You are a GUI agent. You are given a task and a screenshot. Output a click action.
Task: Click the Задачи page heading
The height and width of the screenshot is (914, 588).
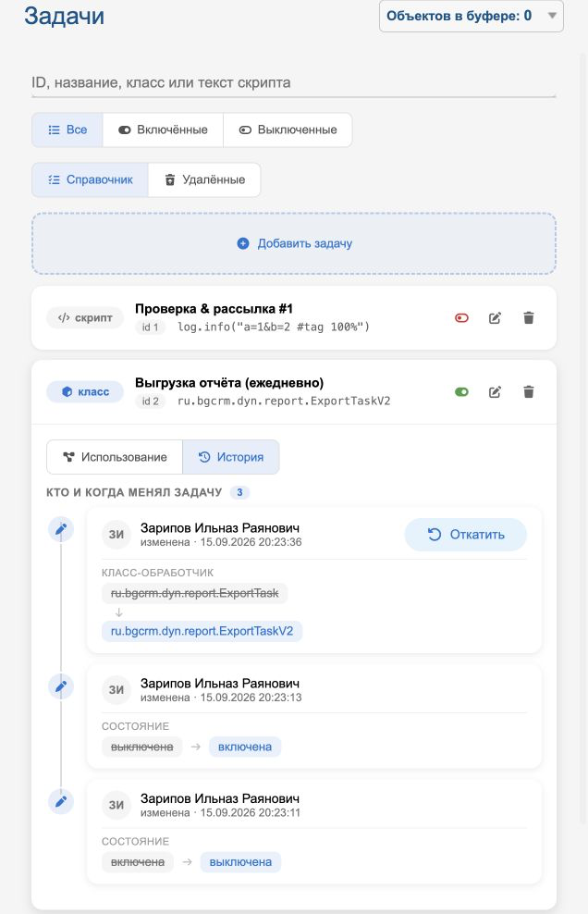coord(64,16)
